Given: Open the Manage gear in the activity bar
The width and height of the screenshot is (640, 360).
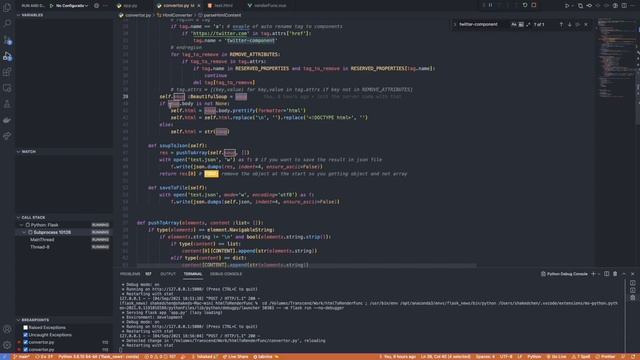Looking at the screenshot, I should (x=7, y=345).
